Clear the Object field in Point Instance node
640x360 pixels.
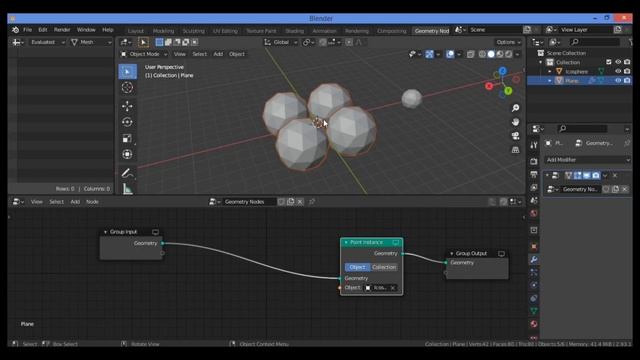tap(393, 288)
